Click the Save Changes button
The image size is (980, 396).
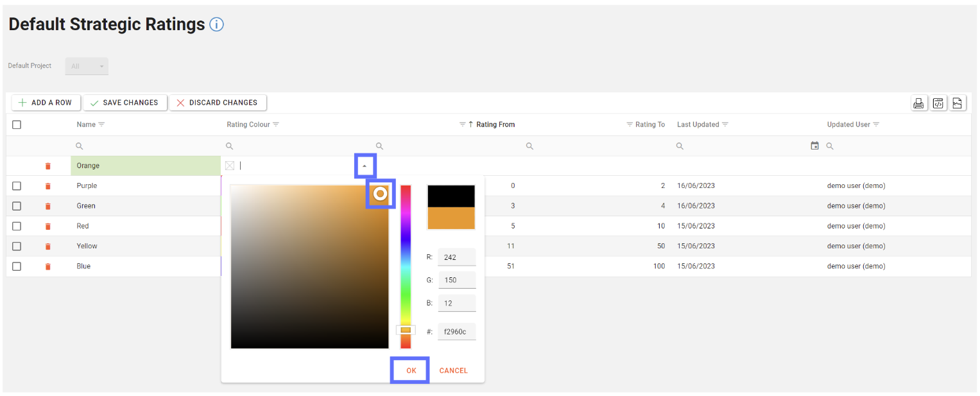[x=125, y=103]
